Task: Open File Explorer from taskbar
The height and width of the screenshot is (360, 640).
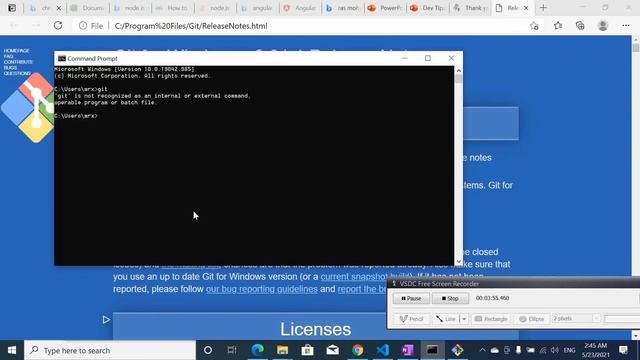Action: click(282, 350)
